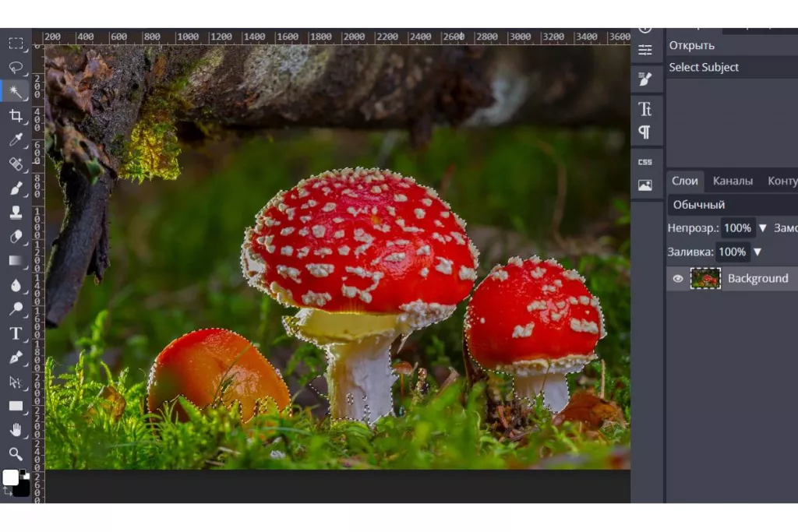Activate the Hand tool

point(16,429)
